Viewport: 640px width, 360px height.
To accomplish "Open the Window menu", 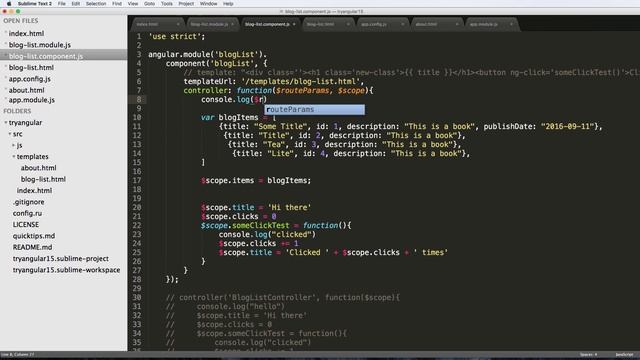I will click(209, 4).
